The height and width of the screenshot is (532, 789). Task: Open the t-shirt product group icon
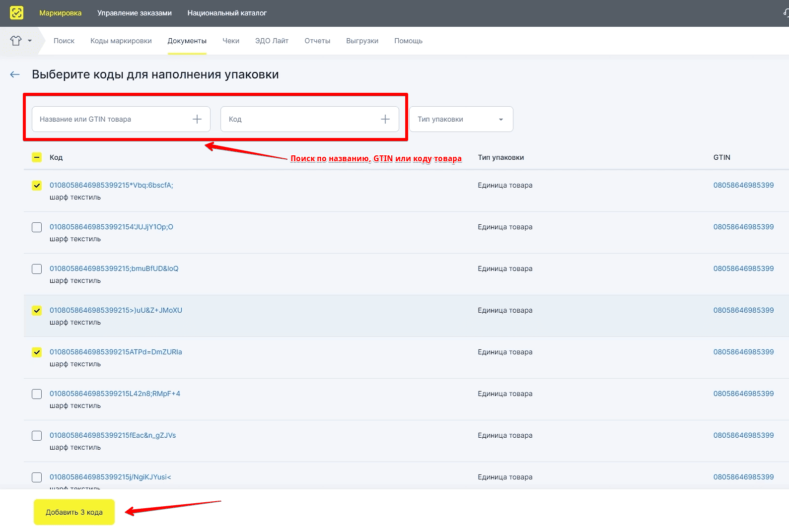tap(16, 41)
